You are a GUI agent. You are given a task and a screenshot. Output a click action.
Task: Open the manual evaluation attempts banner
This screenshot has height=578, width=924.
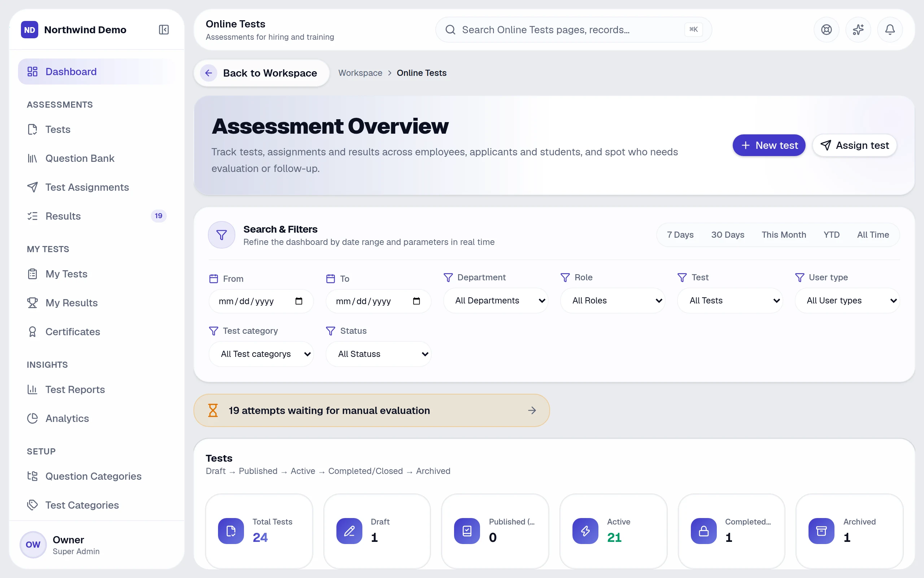tap(371, 411)
